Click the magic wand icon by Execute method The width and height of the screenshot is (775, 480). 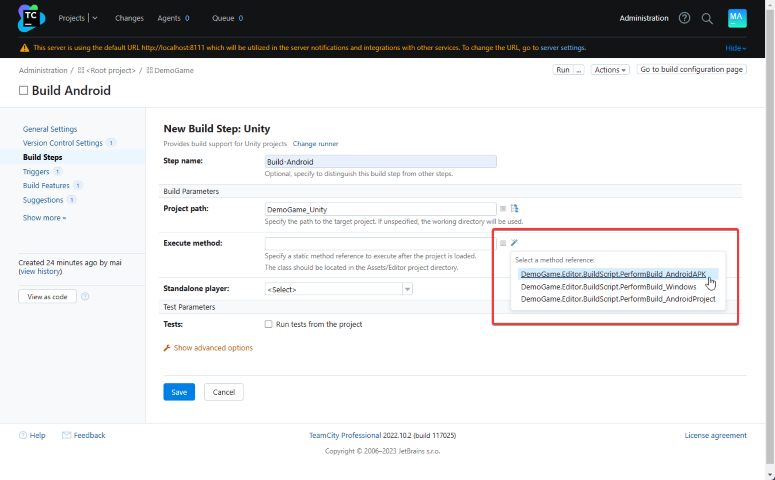click(x=515, y=243)
